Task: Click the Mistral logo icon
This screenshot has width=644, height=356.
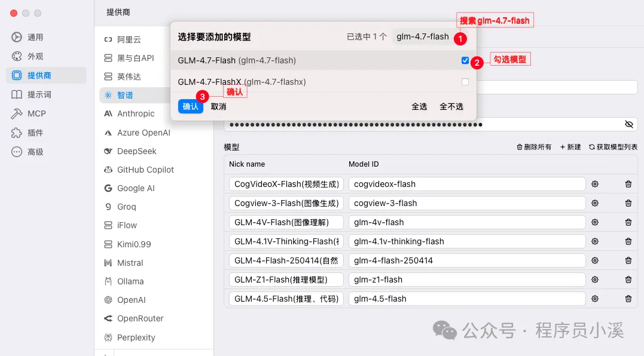Action: [x=108, y=262]
